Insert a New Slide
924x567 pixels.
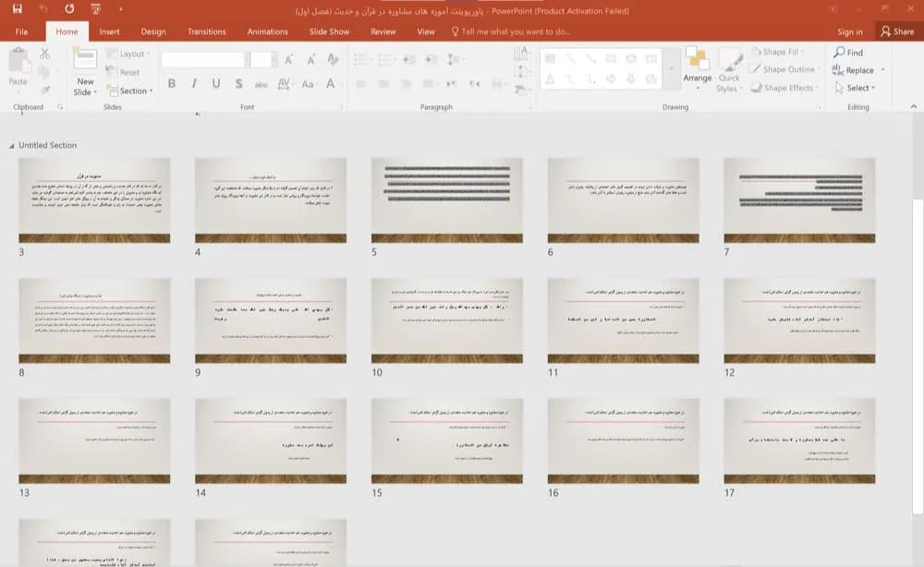(85, 72)
